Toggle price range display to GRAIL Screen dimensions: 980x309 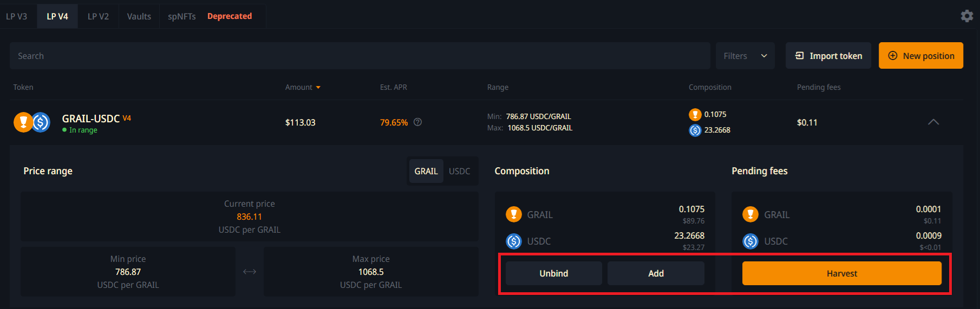pos(426,171)
